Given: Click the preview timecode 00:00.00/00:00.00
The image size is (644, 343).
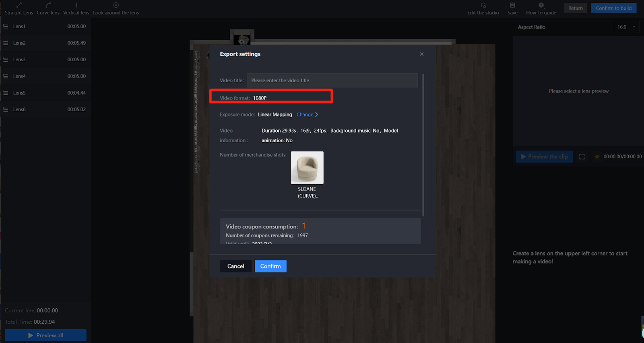Looking at the screenshot, I should (623, 156).
